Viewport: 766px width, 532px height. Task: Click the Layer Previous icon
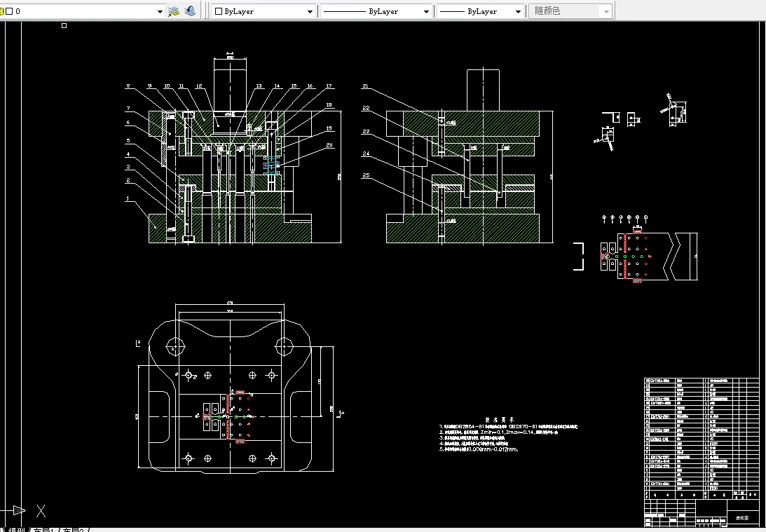[190, 11]
